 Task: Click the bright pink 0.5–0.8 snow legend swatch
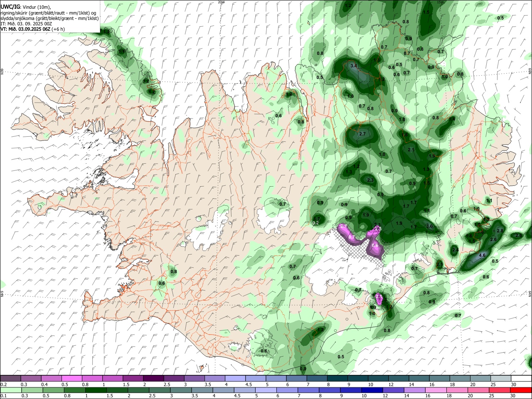click(x=71, y=378)
